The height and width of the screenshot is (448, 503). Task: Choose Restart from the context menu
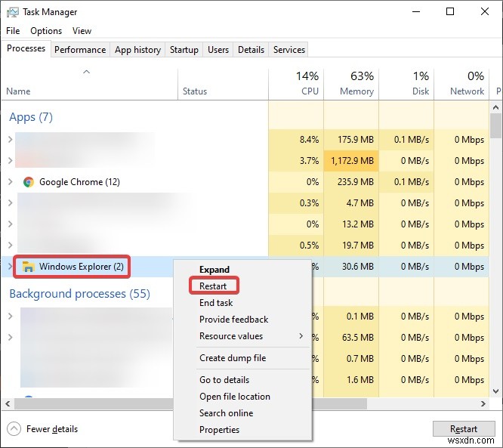tap(213, 286)
